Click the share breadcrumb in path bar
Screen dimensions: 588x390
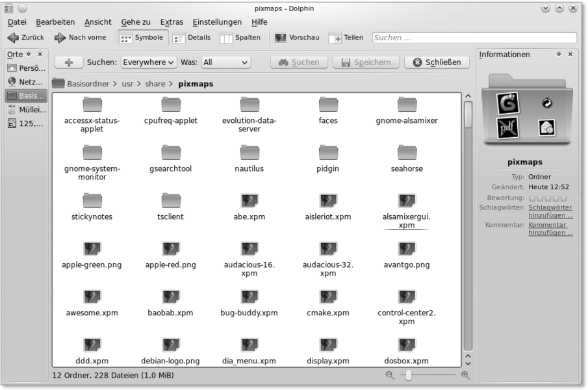(155, 84)
